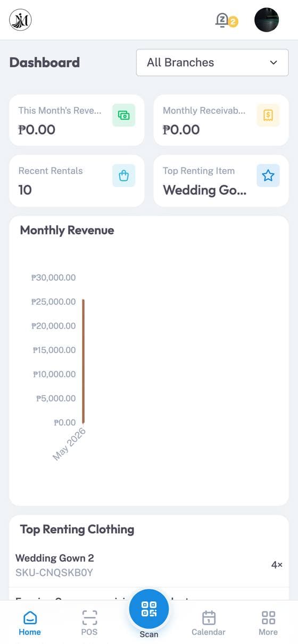Viewport: 298px width, 644px height.
Task: Select the May 2026 revenue bar
Action: pos(84,361)
